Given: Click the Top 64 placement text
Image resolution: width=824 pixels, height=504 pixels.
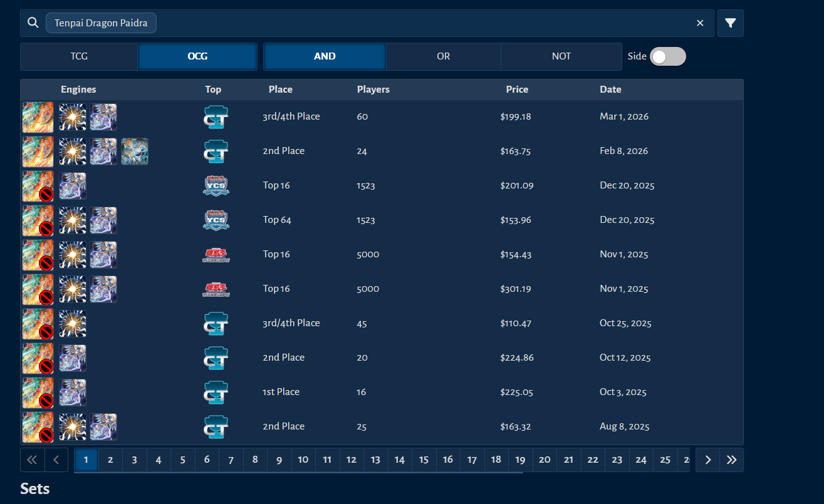Looking at the screenshot, I should pos(277,220).
